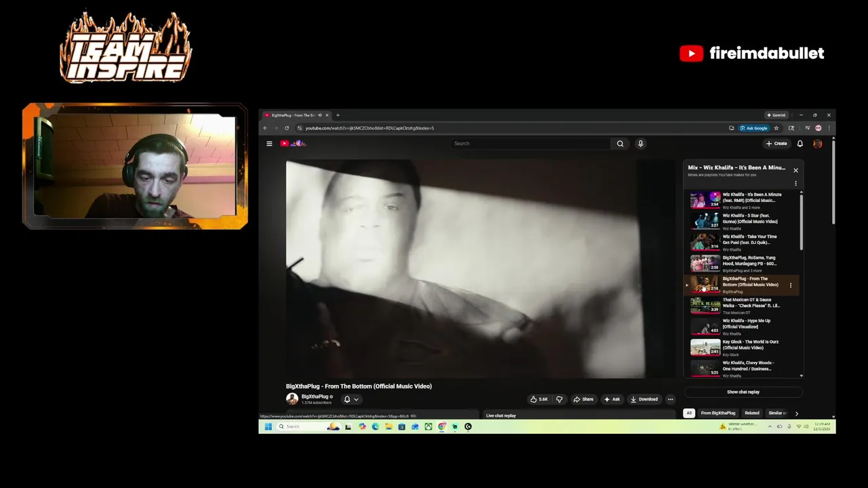The height and width of the screenshot is (488, 868).
Task: Mute the tab using its speaker icon
Action: [x=320, y=115]
